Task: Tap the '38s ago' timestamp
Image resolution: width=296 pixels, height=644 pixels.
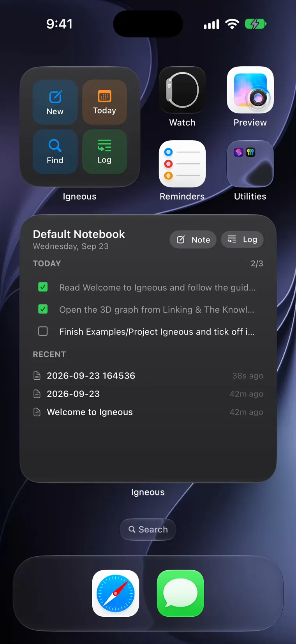Action: pos(248,376)
